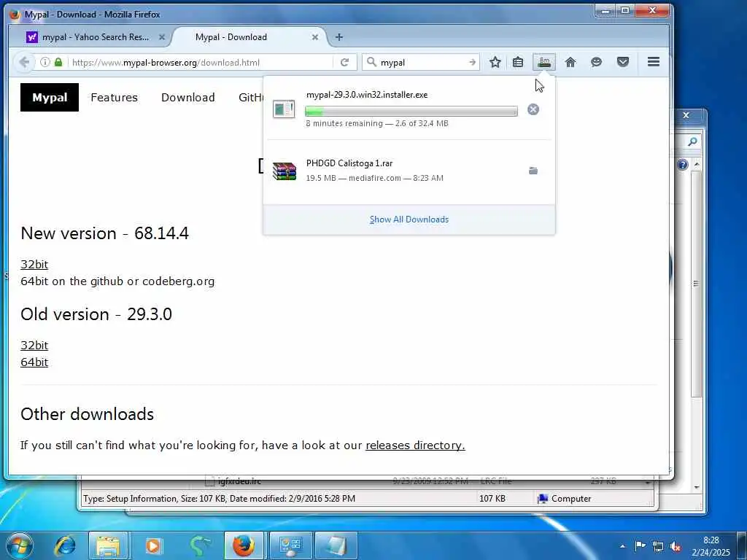This screenshot has width=747, height=560.
Task: Open Windows Explorer from taskbar
Action: 108,545
